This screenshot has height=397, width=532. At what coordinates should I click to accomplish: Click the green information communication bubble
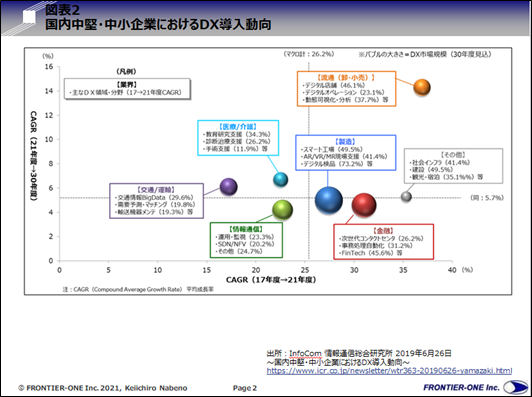pyautogui.click(x=282, y=210)
